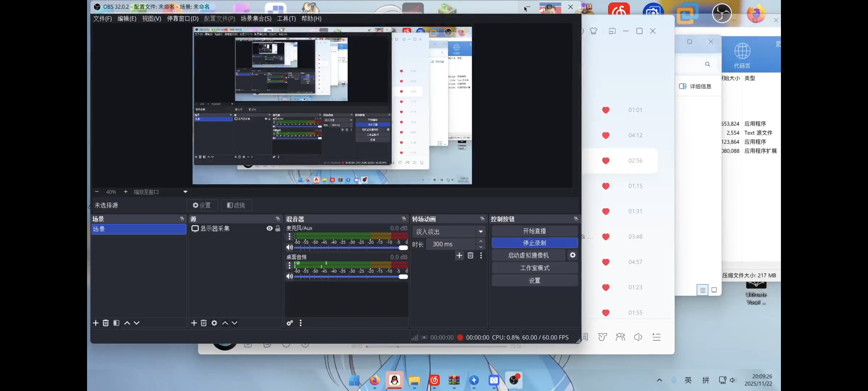Open scene filters icon in Scenes panel
The width and height of the screenshot is (868, 391).
(116, 323)
